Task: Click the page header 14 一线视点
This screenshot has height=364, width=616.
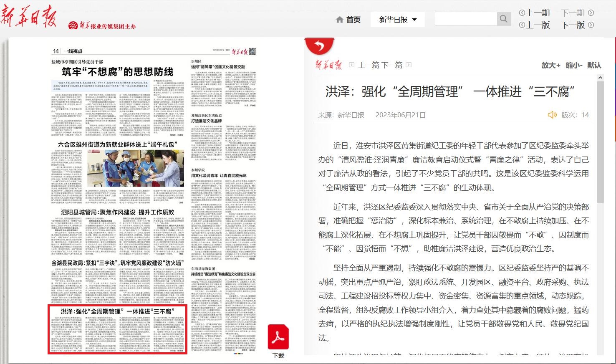Action: pyautogui.click(x=67, y=51)
